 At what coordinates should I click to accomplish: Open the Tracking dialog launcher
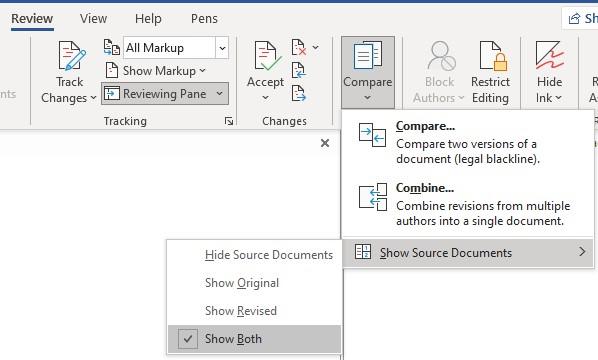(229, 121)
